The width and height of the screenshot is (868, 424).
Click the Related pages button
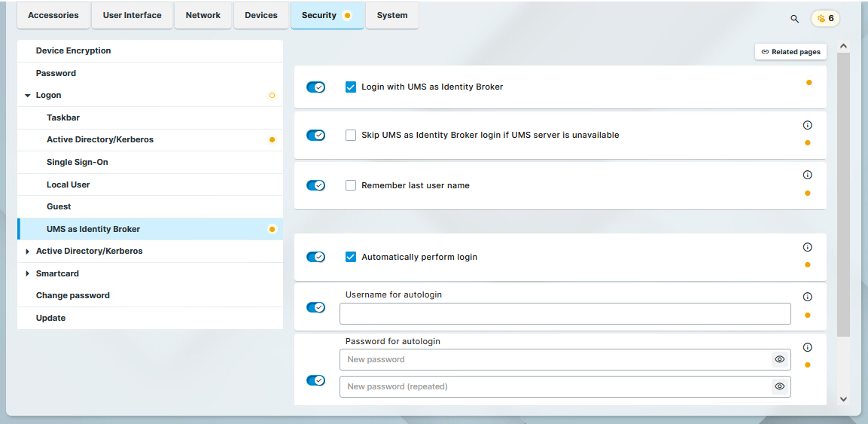tap(790, 52)
